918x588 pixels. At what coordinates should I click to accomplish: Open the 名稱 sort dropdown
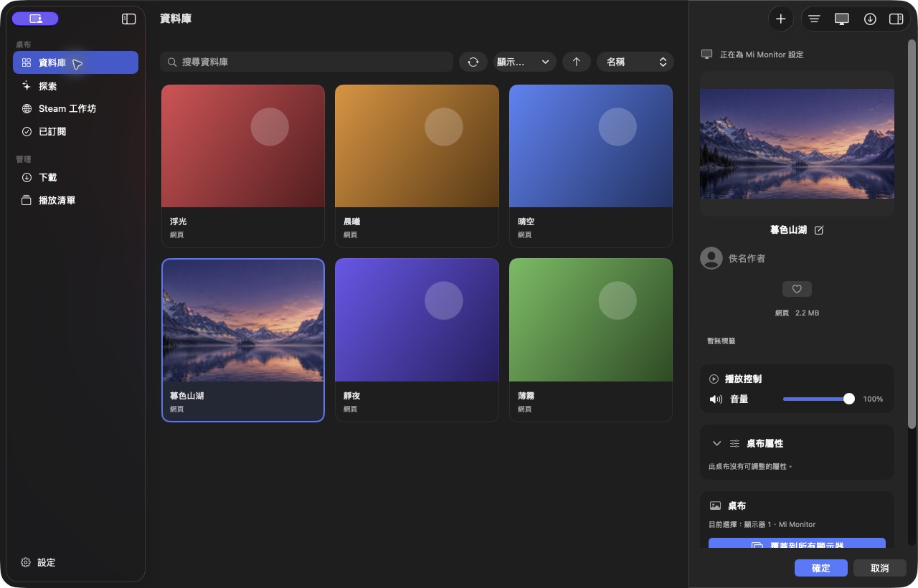coord(635,62)
